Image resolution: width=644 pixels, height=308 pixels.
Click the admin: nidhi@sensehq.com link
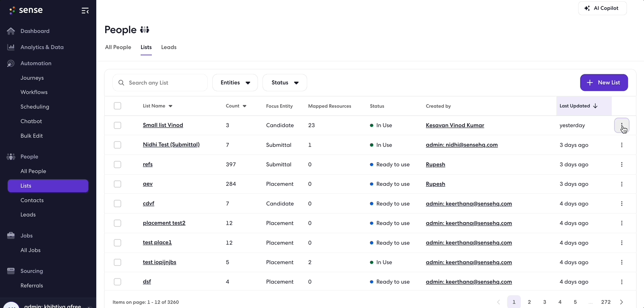[462, 145]
